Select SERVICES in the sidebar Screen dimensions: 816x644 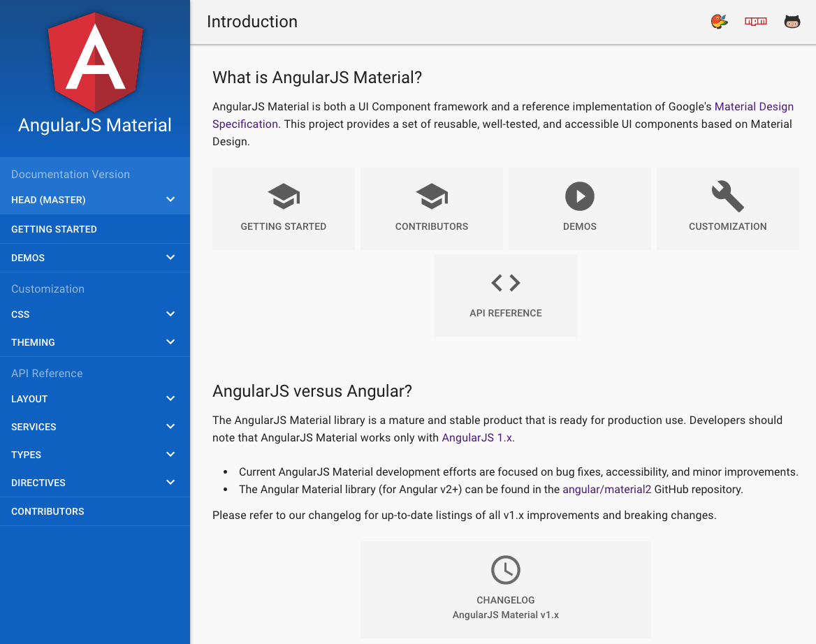coord(34,427)
